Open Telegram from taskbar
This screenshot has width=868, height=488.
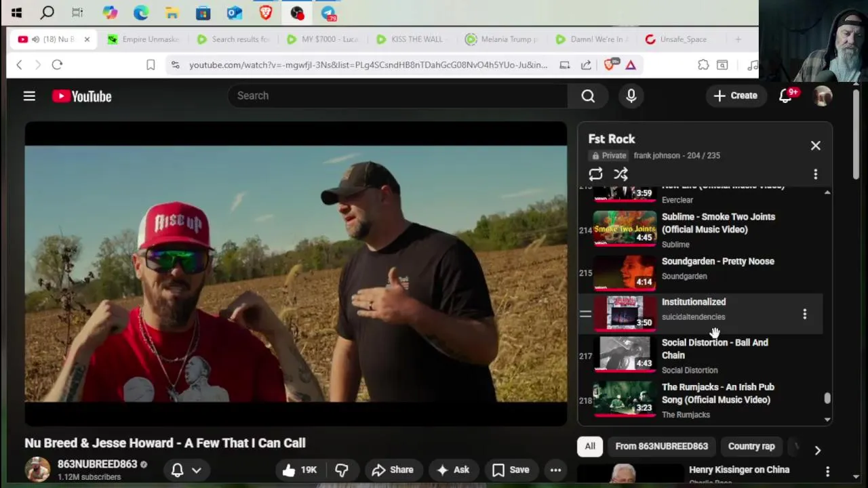click(x=328, y=12)
